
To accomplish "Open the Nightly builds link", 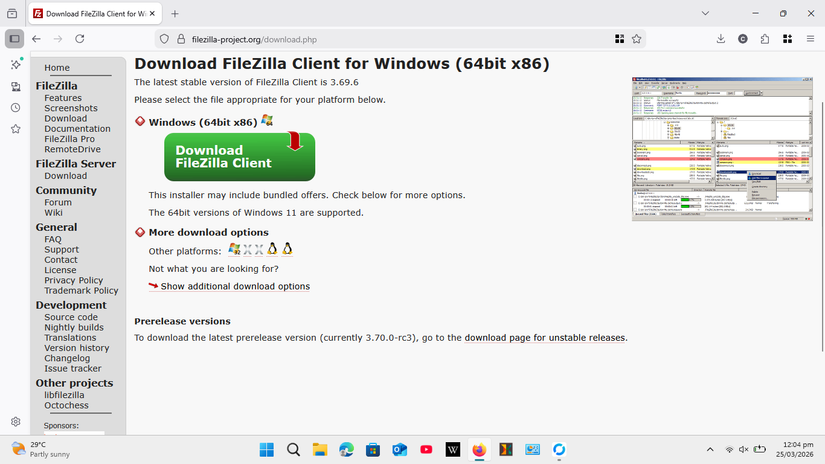I will (x=74, y=327).
